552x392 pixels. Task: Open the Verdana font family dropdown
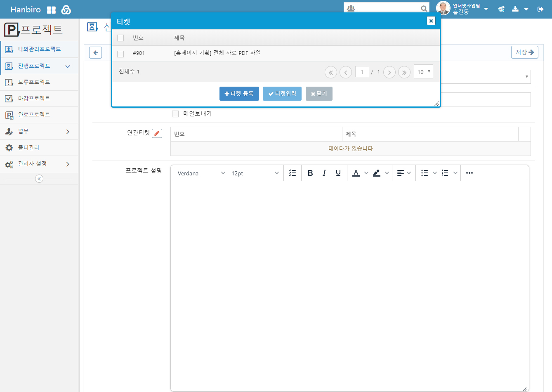coord(201,173)
